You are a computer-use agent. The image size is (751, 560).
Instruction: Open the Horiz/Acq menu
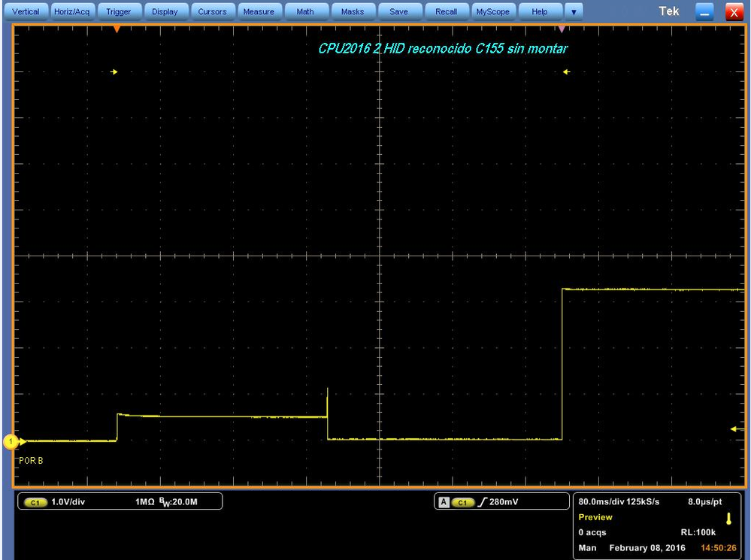coord(72,11)
